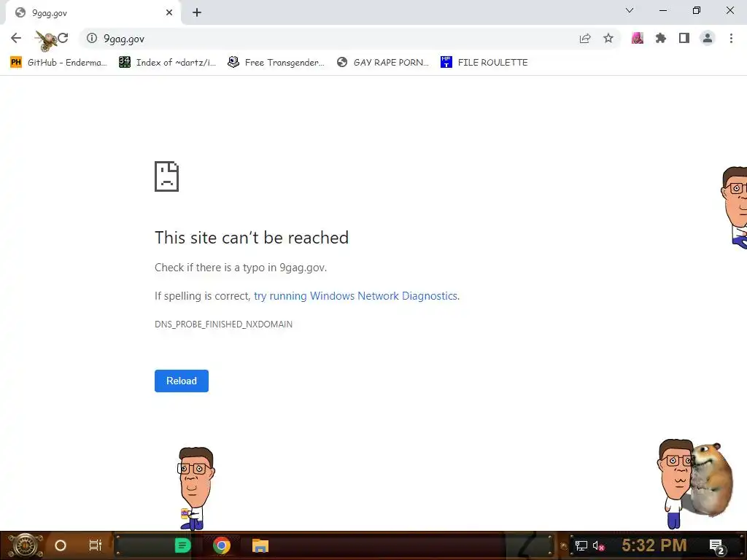Image resolution: width=747 pixels, height=560 pixels.
Task: Bookmark this tab with the star icon
Action: click(608, 38)
